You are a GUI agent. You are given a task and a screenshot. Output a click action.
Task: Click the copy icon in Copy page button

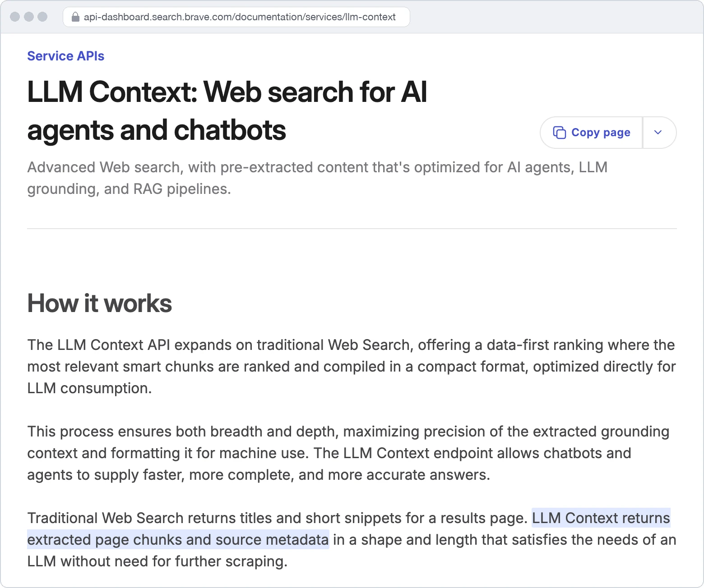click(x=559, y=133)
